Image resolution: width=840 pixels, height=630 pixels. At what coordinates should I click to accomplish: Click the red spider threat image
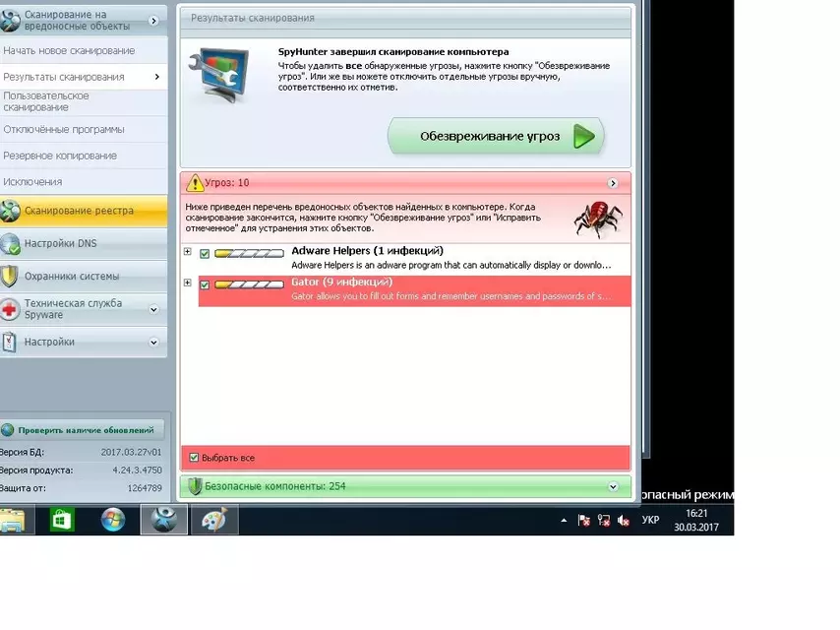pos(598,219)
